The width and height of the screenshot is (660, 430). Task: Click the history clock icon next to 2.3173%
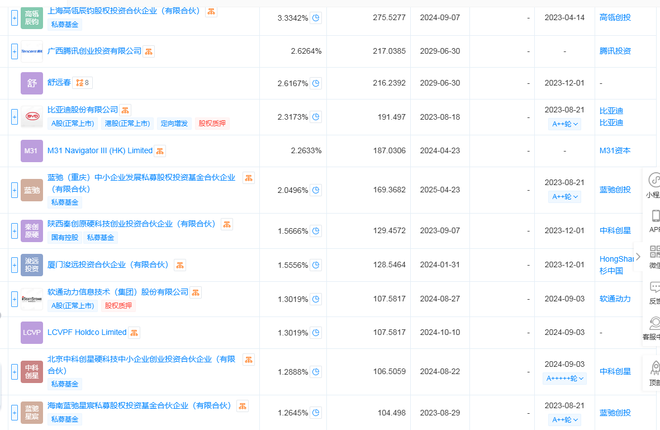click(315, 117)
